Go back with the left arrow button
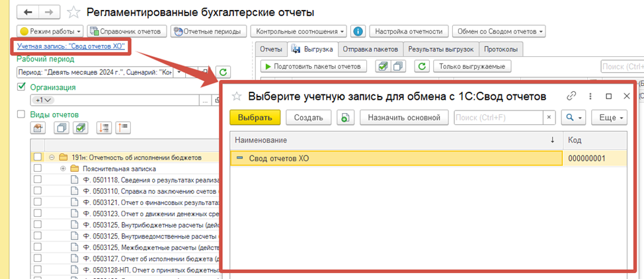 tap(28, 12)
